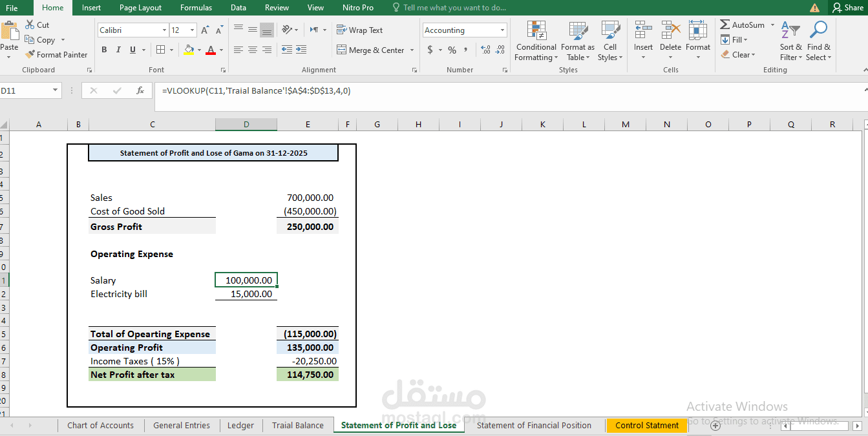This screenshot has height=436, width=868.
Task: Toggle Bold formatting
Action: tap(104, 50)
